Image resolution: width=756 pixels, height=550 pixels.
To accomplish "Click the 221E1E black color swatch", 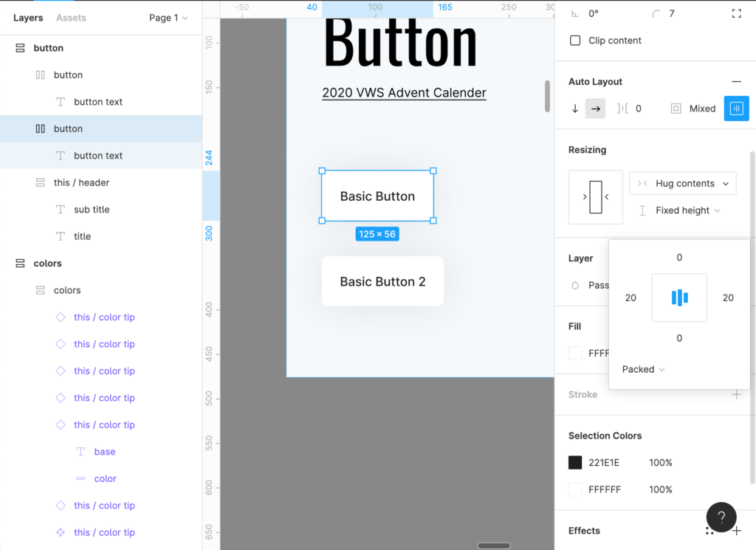I will [575, 463].
